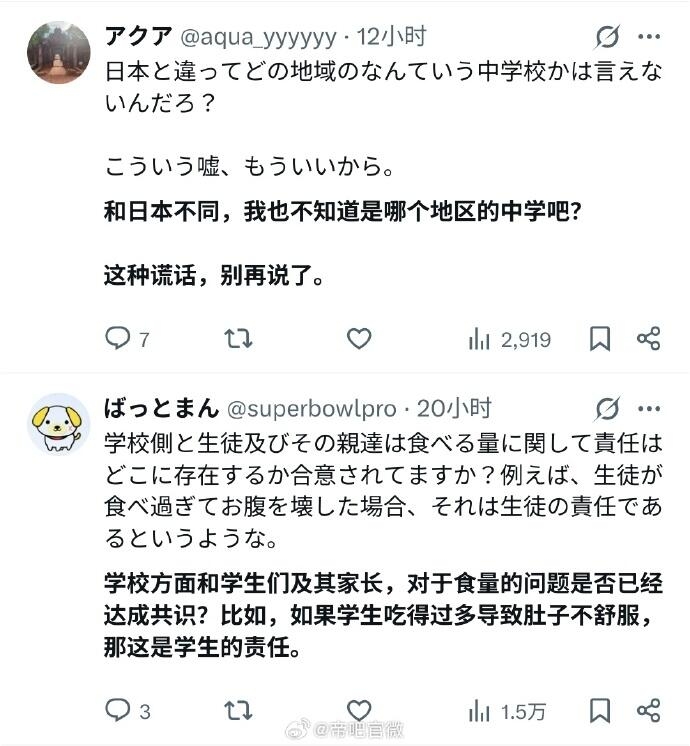Open ばっとまん dog avatar profile
The height and width of the screenshot is (746, 690).
58,423
